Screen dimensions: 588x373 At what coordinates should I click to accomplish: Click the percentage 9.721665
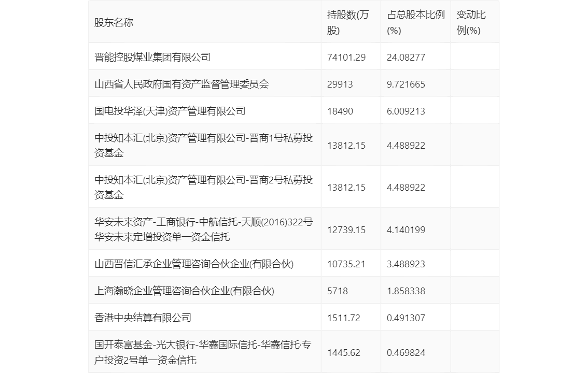point(406,84)
